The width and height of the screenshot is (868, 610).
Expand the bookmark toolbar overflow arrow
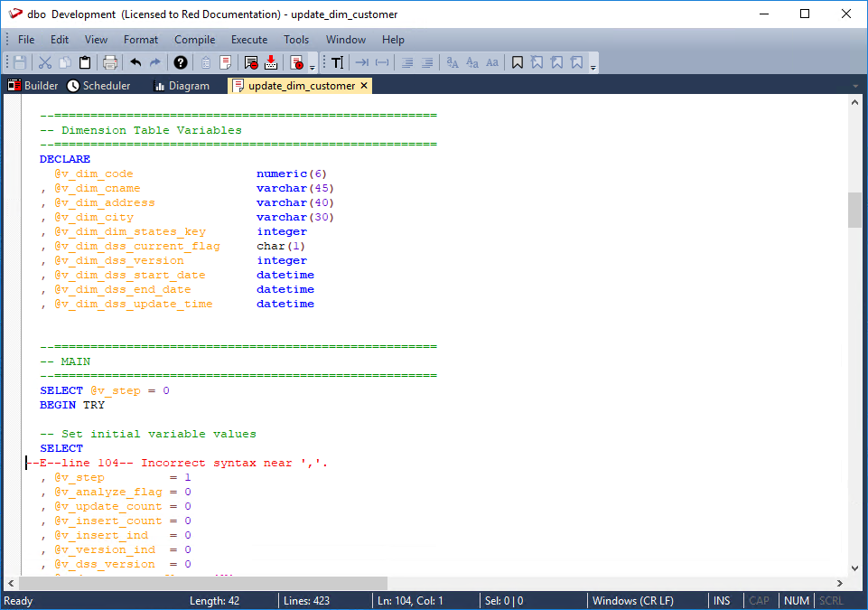coord(593,68)
